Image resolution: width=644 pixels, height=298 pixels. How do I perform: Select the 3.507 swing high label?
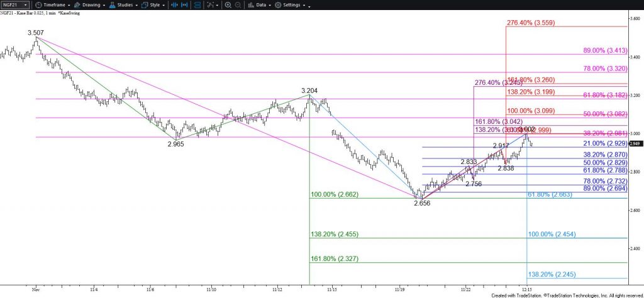click(x=36, y=33)
